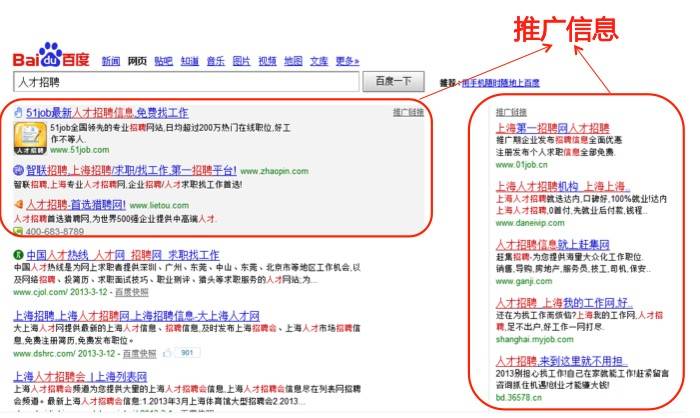The width and height of the screenshot is (700, 418).
Task: Click the 901 likes count badge
Action: [x=187, y=353]
